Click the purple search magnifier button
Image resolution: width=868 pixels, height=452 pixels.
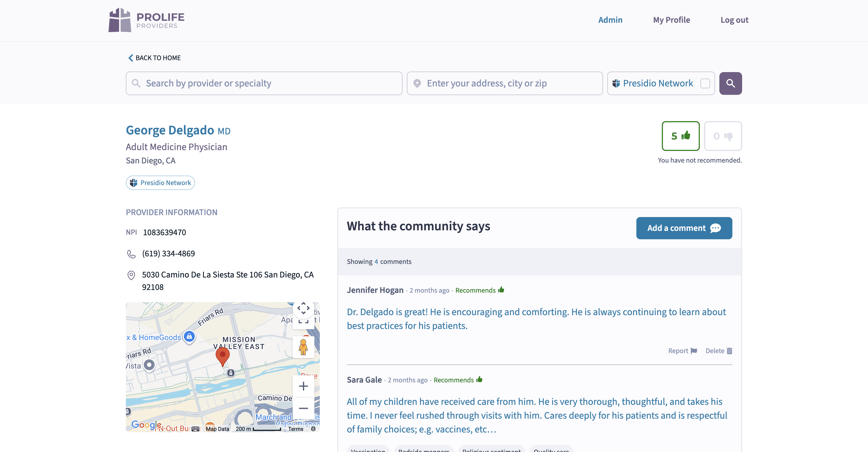730,83
